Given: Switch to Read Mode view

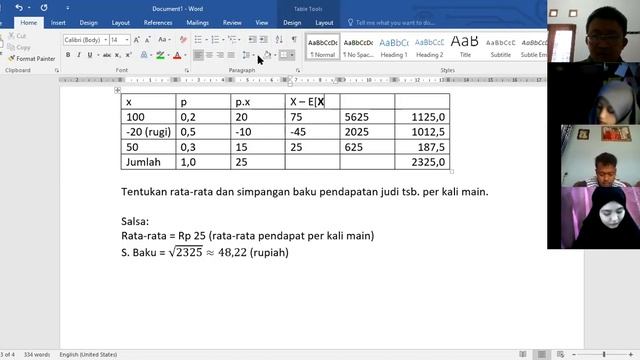Looking at the screenshot, I should point(523,354).
